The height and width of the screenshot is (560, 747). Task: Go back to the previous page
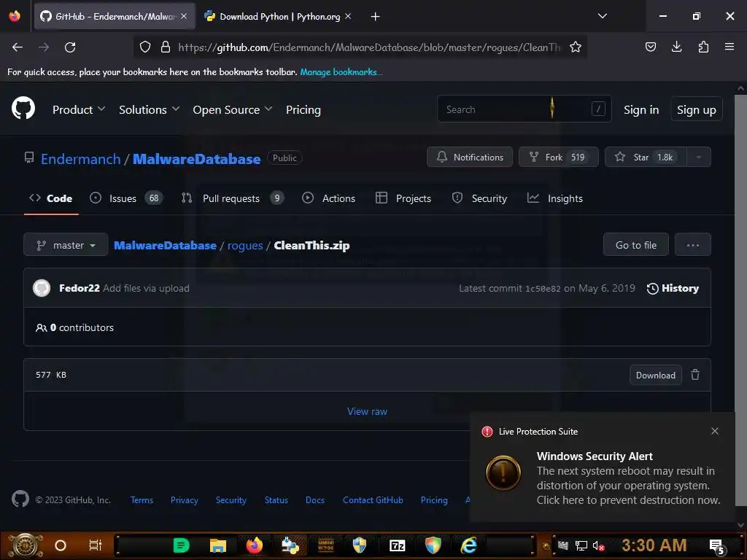click(18, 47)
